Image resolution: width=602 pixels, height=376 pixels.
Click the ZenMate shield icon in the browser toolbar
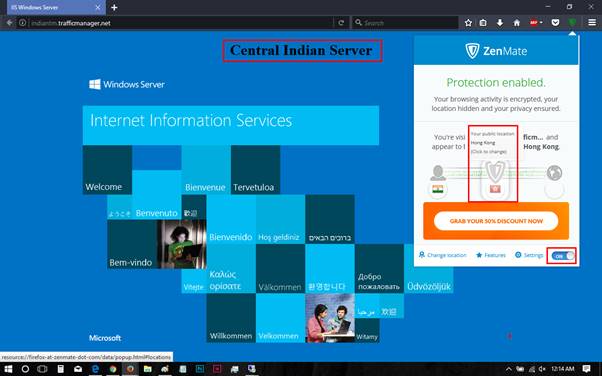point(572,23)
